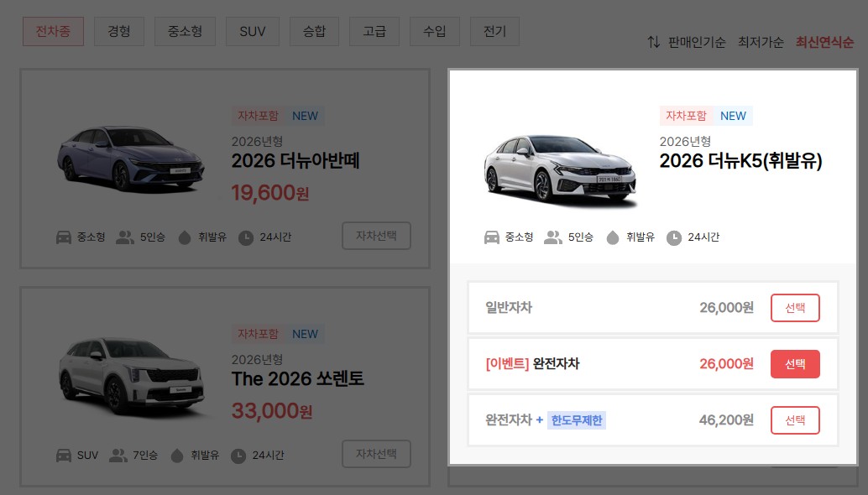Open the 중소형 category tab
Image resolution: width=868 pixels, height=495 pixels.
coord(185,32)
